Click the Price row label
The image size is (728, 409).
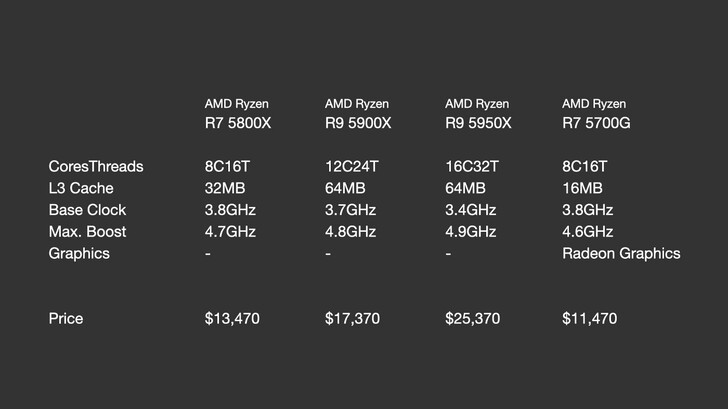[x=66, y=319]
